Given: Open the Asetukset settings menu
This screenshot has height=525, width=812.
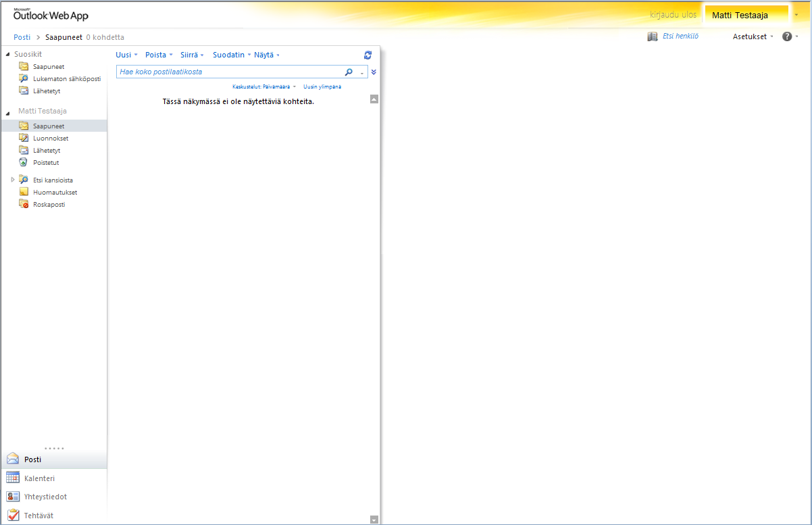Looking at the screenshot, I should (x=753, y=36).
